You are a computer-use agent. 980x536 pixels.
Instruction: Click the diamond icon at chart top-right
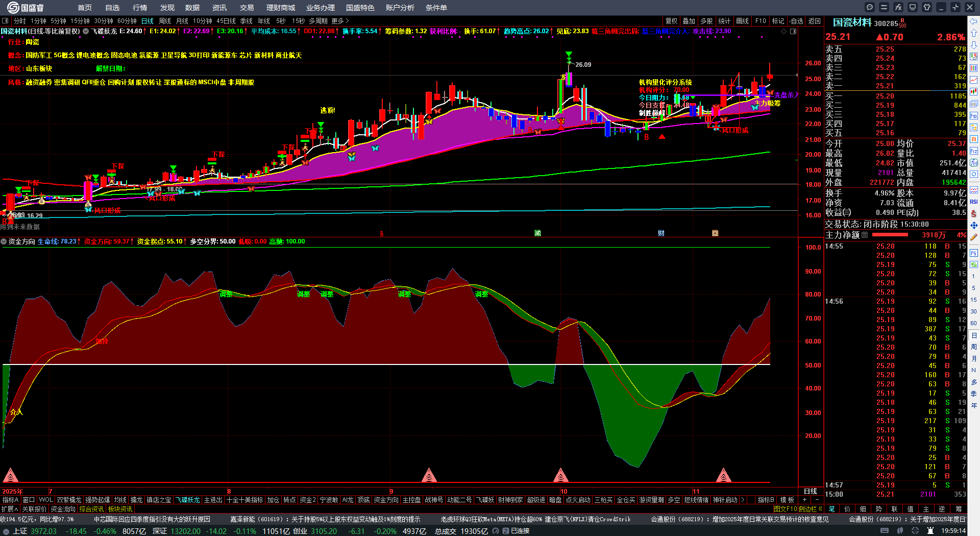(784, 31)
